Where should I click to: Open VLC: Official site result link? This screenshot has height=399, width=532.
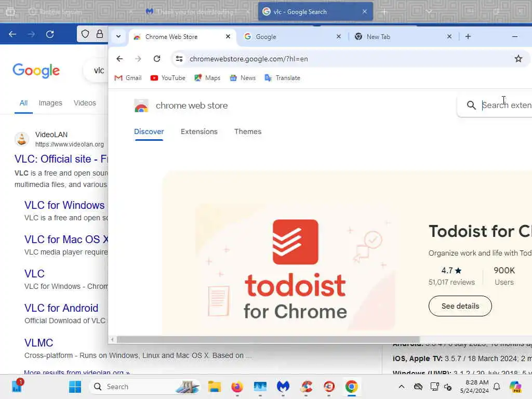point(61,159)
